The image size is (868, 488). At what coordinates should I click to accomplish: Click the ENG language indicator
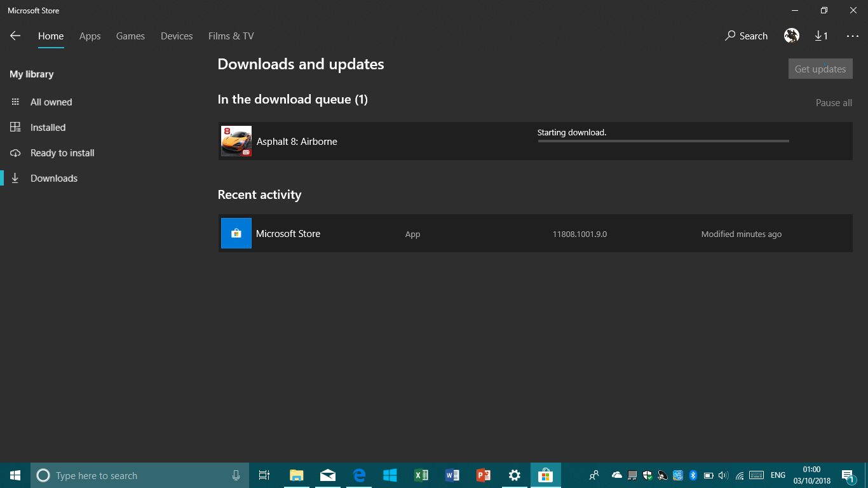[778, 475]
